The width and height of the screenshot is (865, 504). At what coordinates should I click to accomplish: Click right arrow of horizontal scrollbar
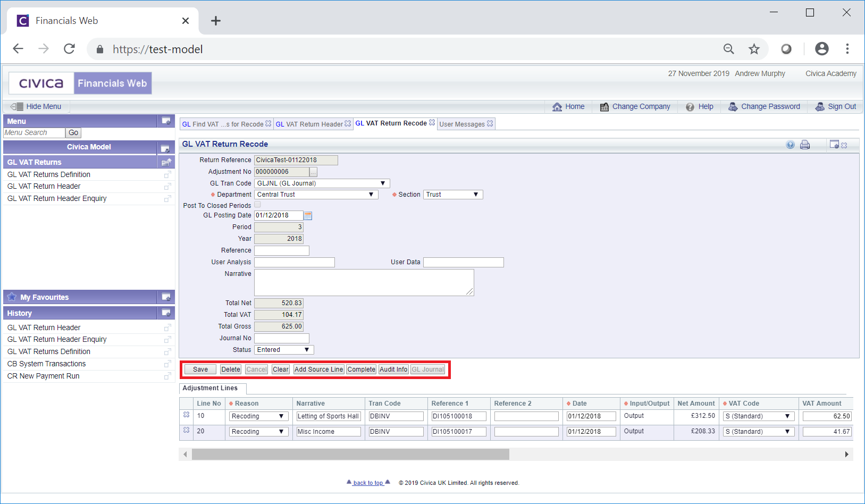coord(847,455)
